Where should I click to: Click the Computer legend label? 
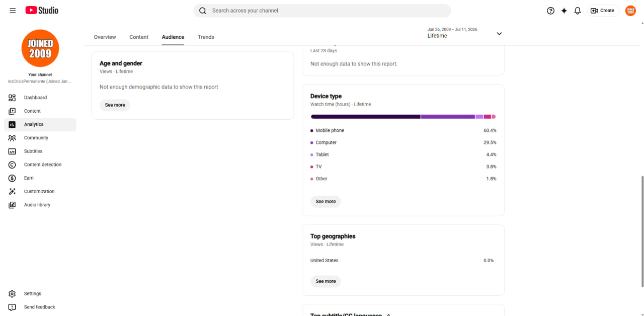[326, 143]
